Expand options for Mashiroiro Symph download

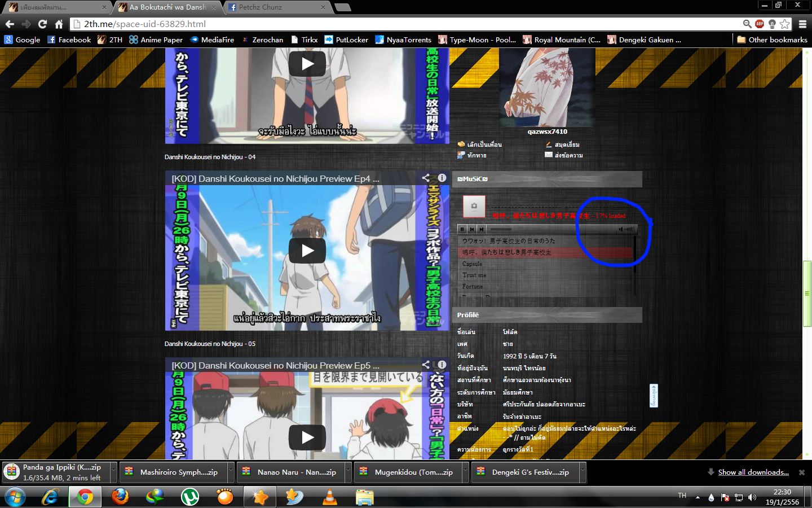231,472
